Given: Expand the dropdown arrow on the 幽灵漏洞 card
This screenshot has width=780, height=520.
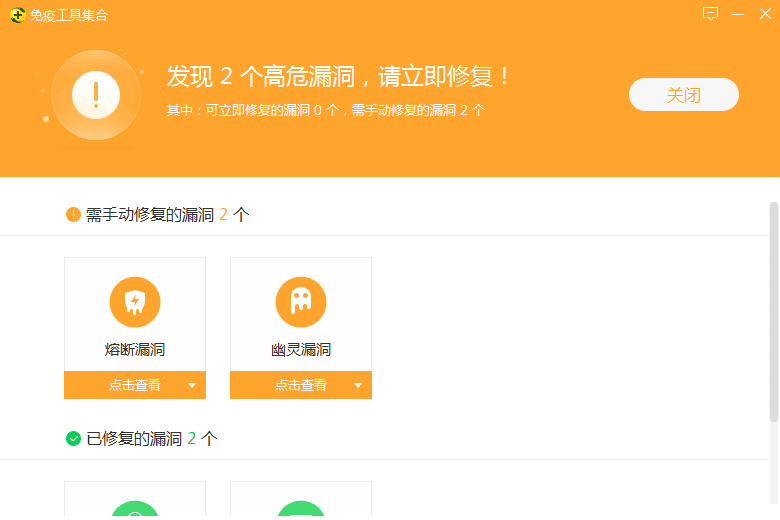Looking at the screenshot, I should (x=358, y=385).
